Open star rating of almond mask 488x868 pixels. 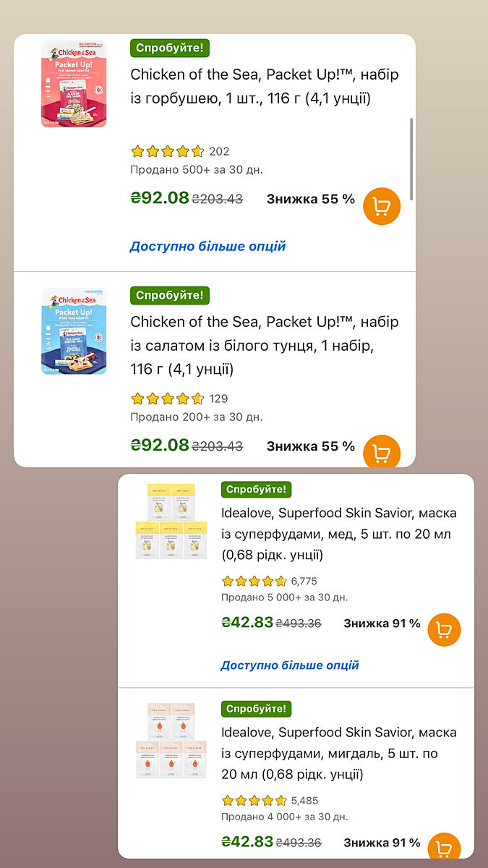pyautogui.click(x=254, y=801)
